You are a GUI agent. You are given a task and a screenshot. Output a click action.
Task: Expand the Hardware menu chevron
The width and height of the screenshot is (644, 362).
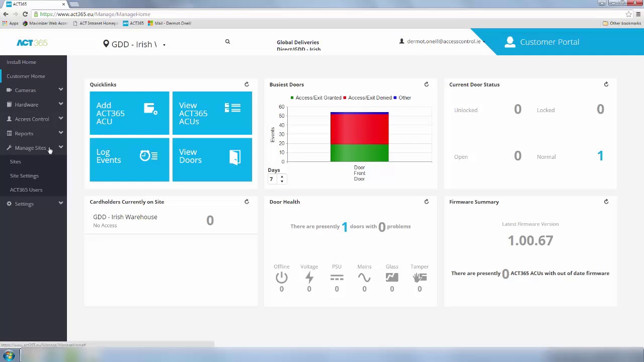click(60, 104)
